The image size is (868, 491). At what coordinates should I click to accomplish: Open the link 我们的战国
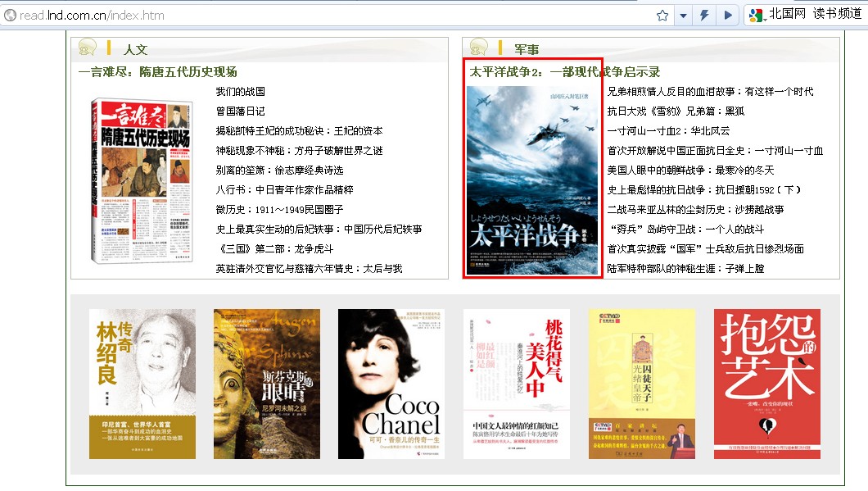coord(240,92)
